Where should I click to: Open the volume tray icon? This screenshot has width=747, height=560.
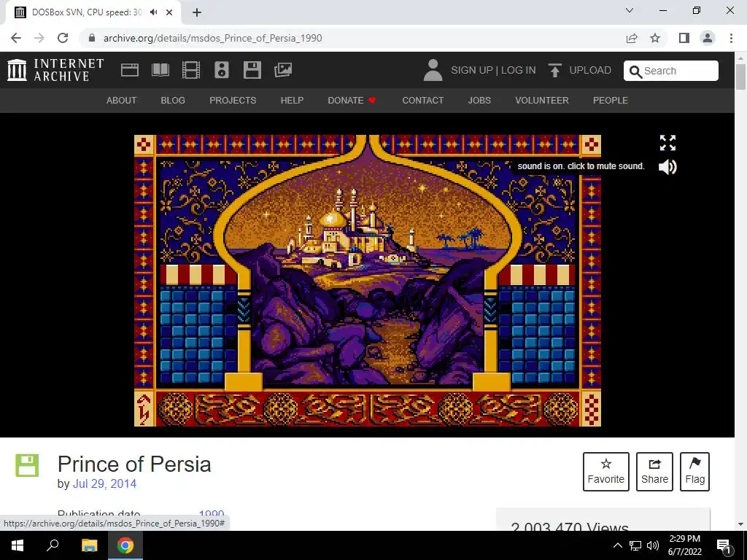click(653, 545)
